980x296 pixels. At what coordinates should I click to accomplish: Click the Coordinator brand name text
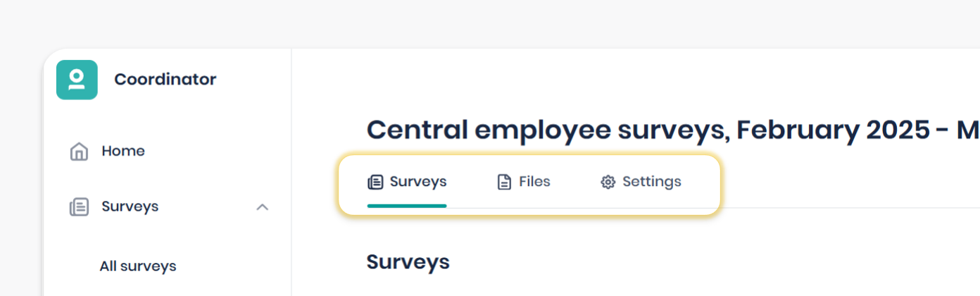point(165,80)
